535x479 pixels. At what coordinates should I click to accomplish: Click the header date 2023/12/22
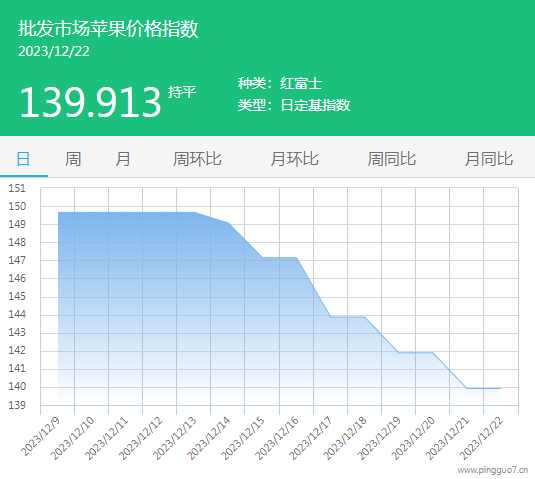click(x=54, y=52)
